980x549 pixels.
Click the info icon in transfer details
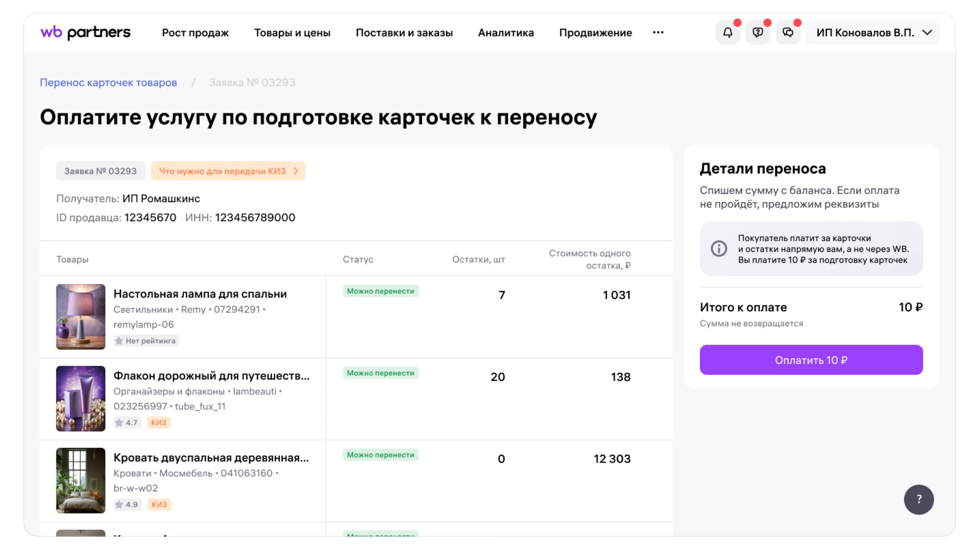pos(718,249)
